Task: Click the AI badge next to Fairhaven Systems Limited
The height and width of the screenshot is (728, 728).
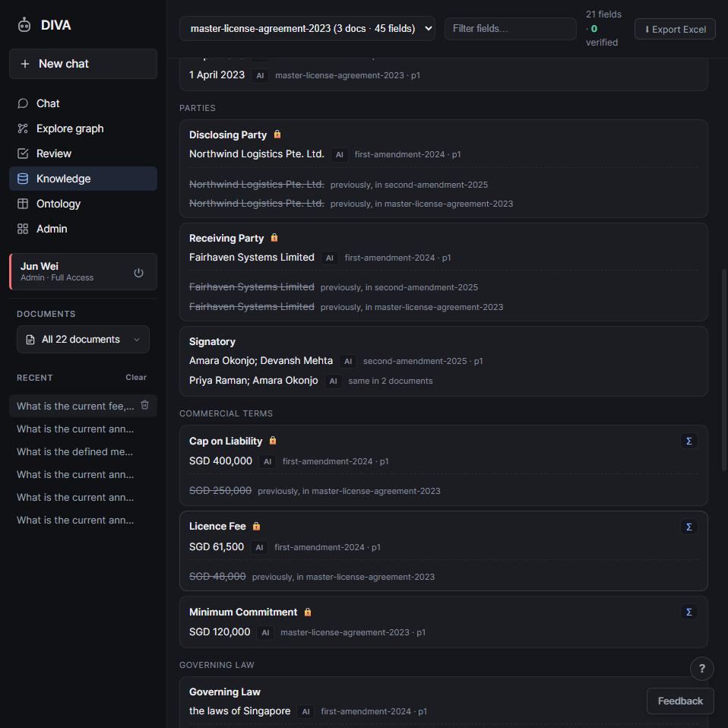Action: point(330,258)
